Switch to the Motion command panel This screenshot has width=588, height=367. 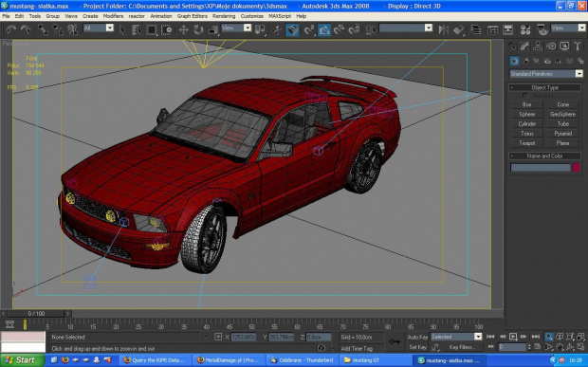(551, 46)
